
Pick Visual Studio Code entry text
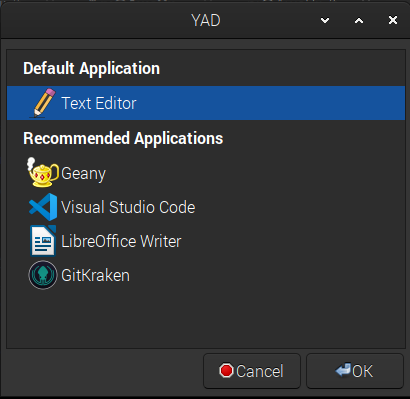[x=128, y=207]
